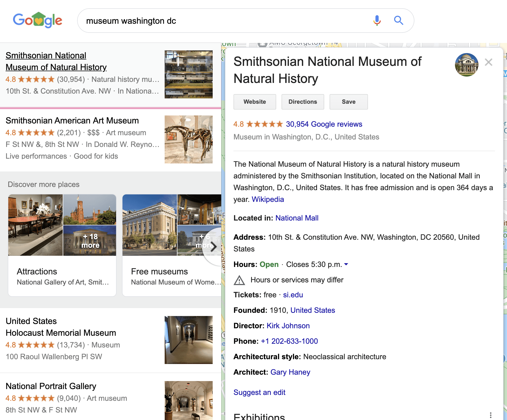This screenshot has width=507, height=420.
Task: Click '+ 18 more' attractions photo
Action: (90, 241)
